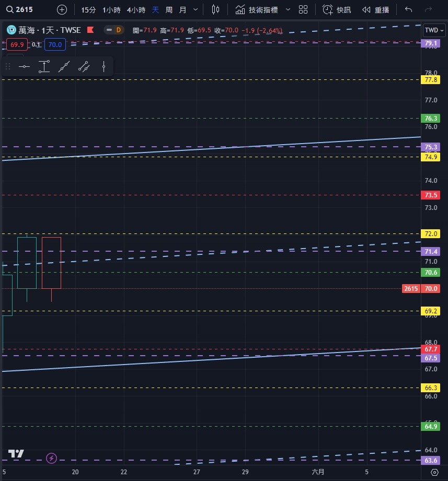Click the 2615 current price tag
The image size is (448, 481).
[x=411, y=289]
